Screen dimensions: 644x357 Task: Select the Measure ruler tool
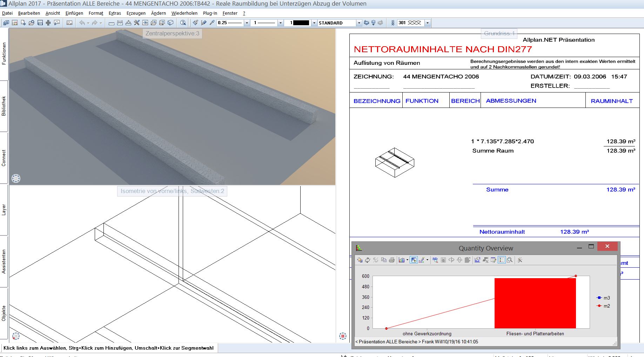point(112,23)
